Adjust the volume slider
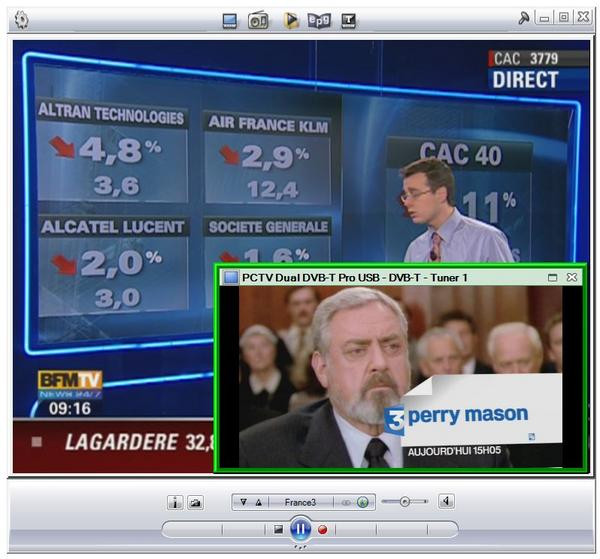 coord(405,501)
